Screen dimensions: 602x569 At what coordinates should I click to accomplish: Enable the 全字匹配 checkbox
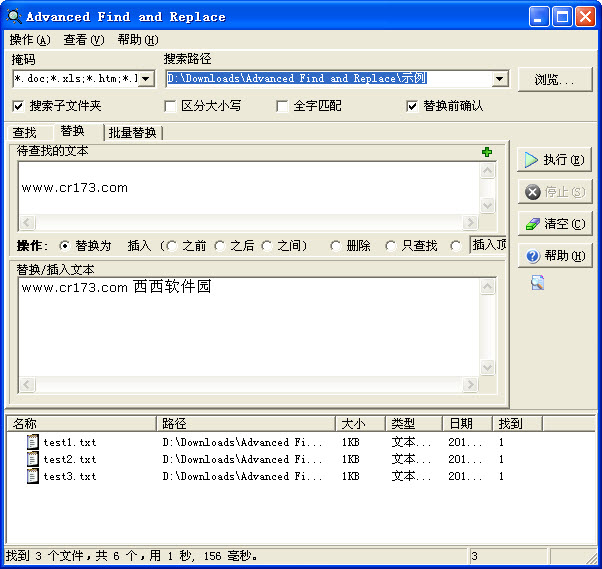tap(282, 106)
